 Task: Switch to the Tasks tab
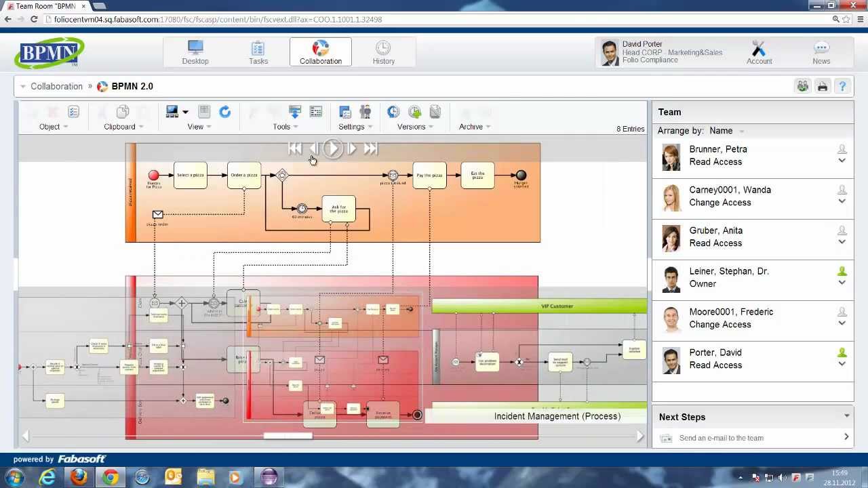[258, 52]
